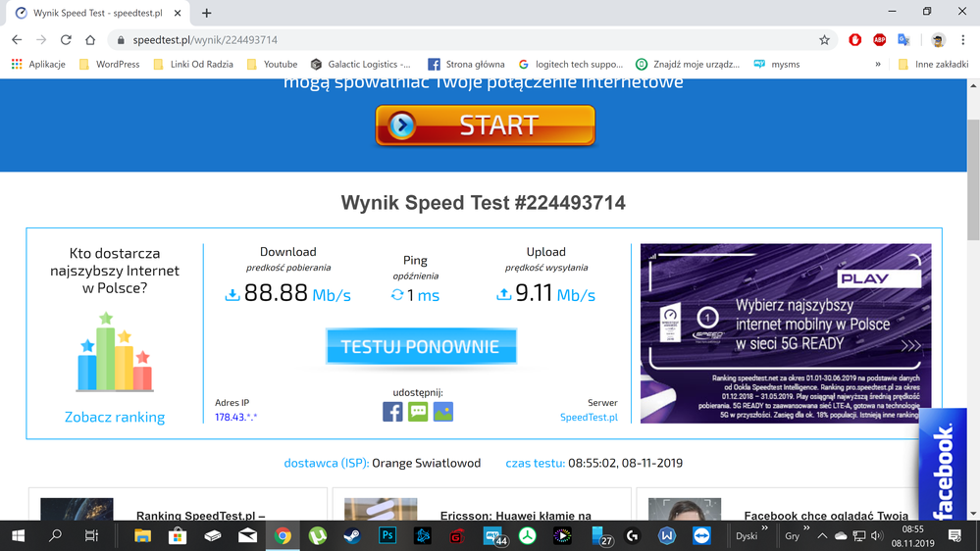
Task: Open the Youtube bookmark folder
Action: (x=273, y=64)
